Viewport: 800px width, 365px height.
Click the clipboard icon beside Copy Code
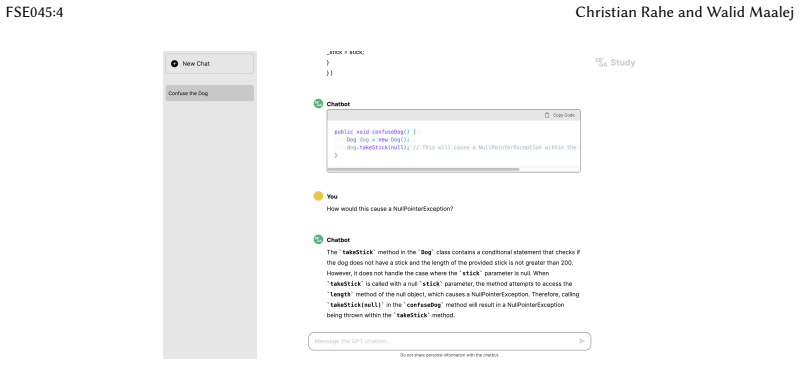[x=547, y=115]
